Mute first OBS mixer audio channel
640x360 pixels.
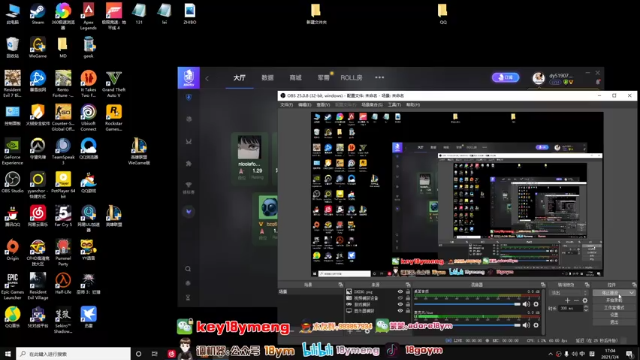[x=526, y=304]
